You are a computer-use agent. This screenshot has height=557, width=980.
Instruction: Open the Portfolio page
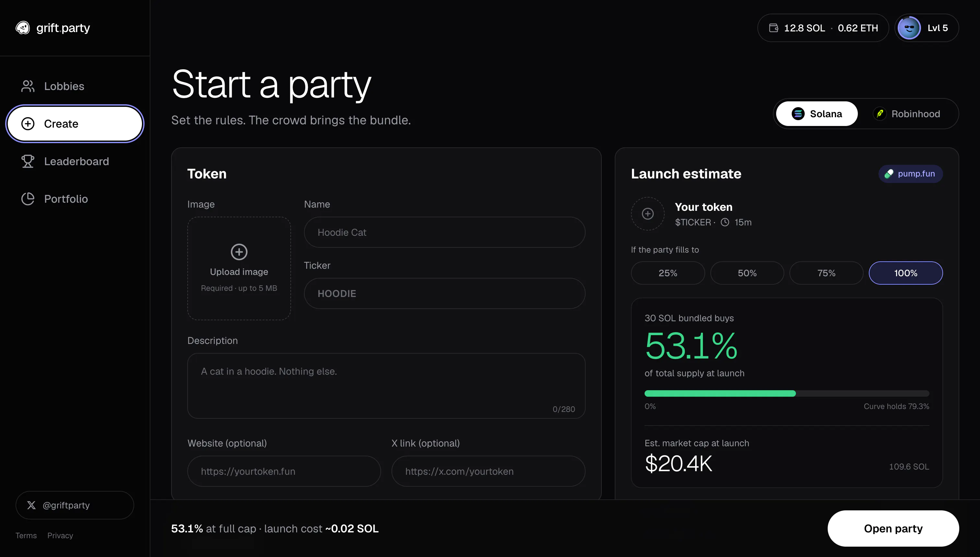tap(75, 199)
